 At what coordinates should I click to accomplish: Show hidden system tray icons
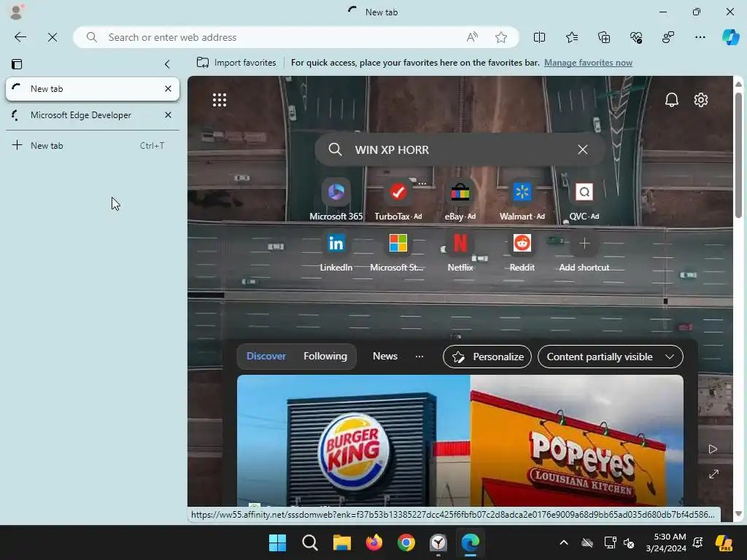click(x=564, y=542)
